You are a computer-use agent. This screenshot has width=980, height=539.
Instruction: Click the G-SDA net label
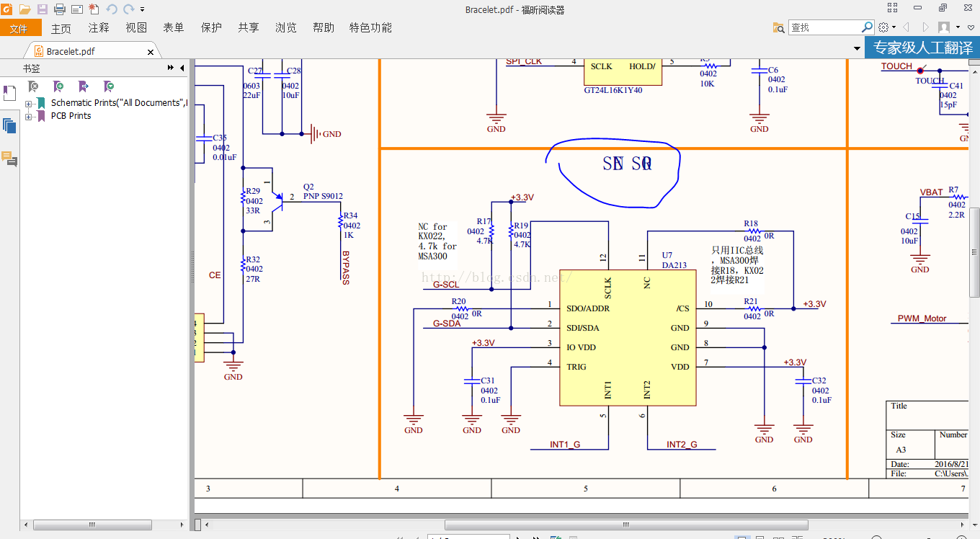click(447, 324)
